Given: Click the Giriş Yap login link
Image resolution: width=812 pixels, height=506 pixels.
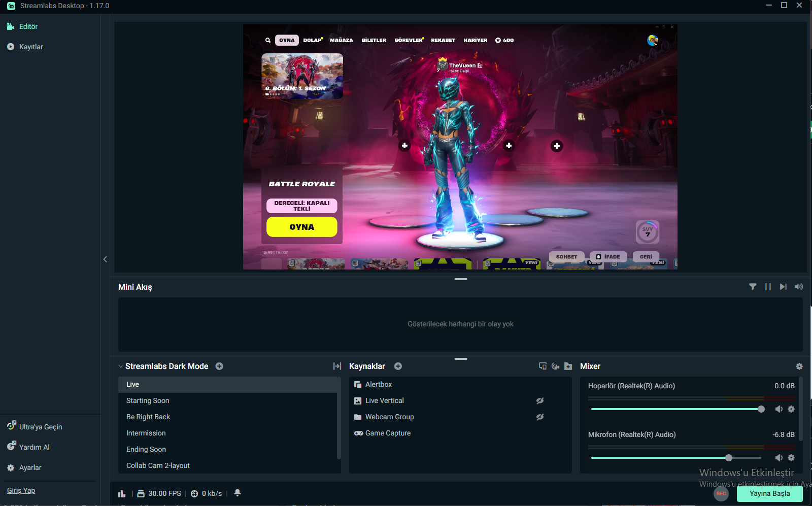Looking at the screenshot, I should pos(21,490).
